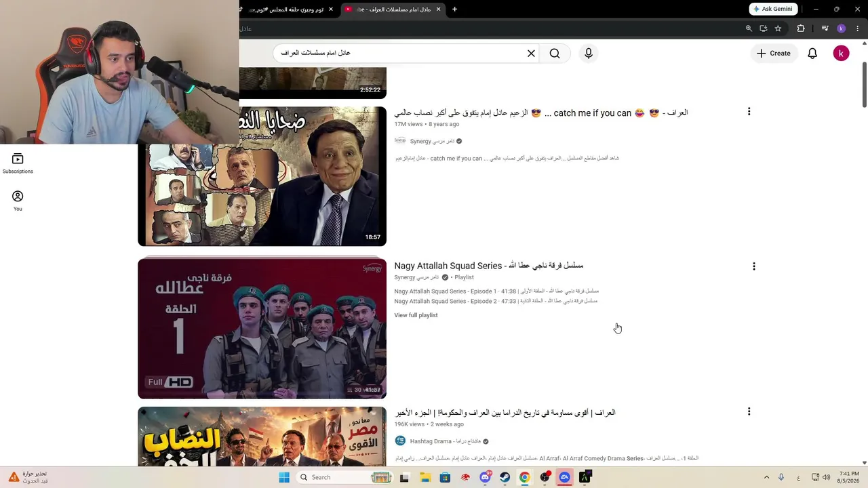Click the browser address bar

pos(488,28)
